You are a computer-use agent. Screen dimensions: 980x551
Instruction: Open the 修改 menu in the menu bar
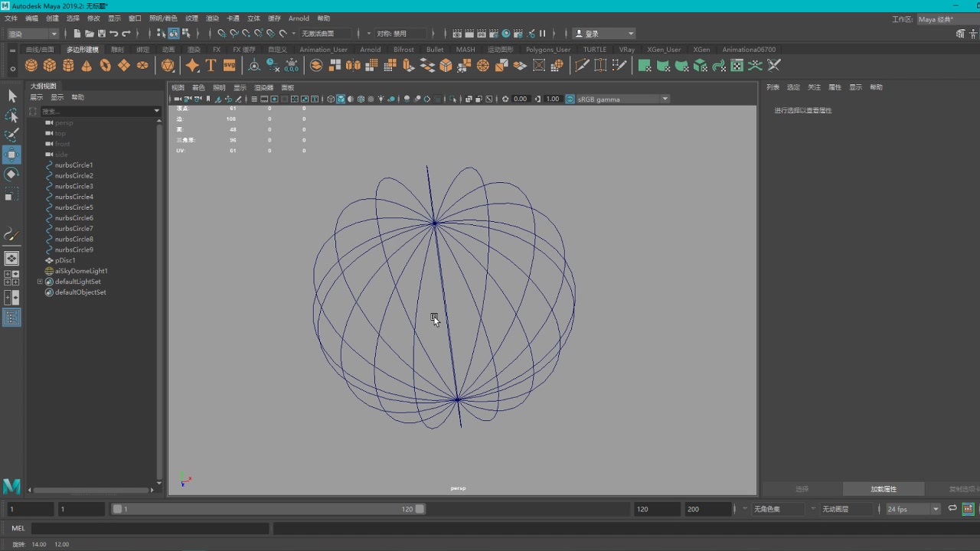93,18
